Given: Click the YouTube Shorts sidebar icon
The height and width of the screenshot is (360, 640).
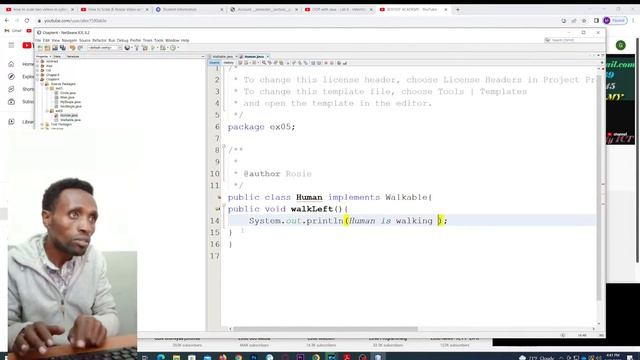Looking at the screenshot, I should coord(11,89).
